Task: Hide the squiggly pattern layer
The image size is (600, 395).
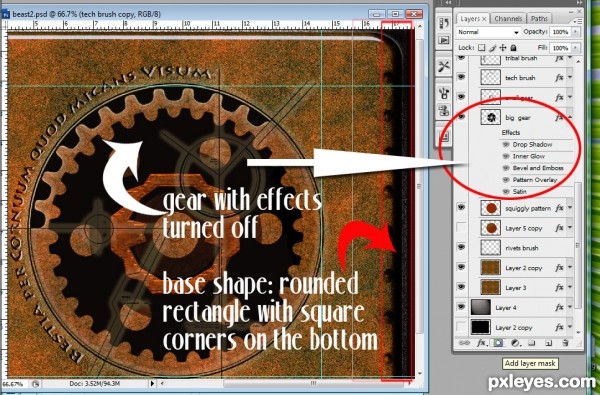Action: point(461,207)
